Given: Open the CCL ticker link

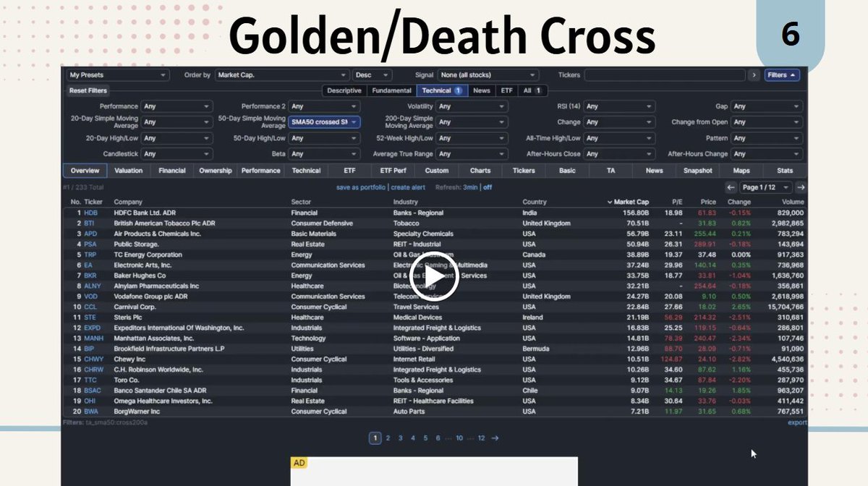Looking at the screenshot, I should 90,307.
